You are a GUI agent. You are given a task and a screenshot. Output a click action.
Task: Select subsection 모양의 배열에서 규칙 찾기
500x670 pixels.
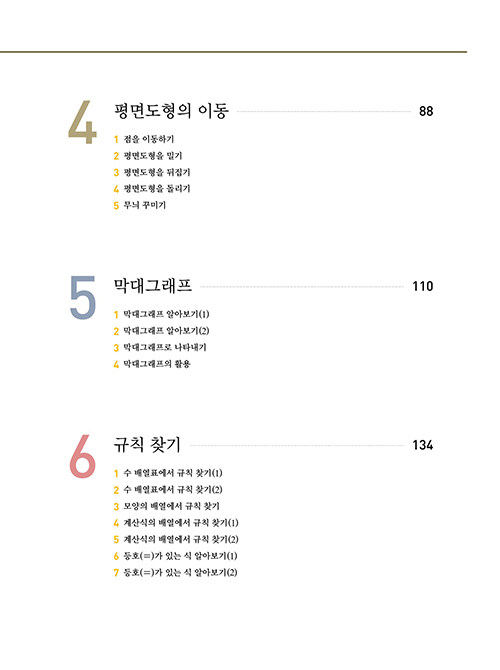[x=171, y=506]
